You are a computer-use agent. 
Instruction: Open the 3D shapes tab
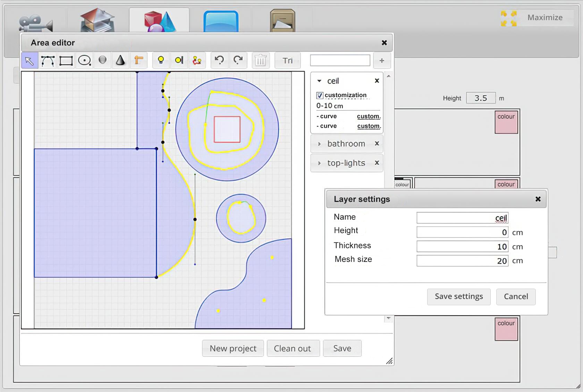click(x=160, y=21)
